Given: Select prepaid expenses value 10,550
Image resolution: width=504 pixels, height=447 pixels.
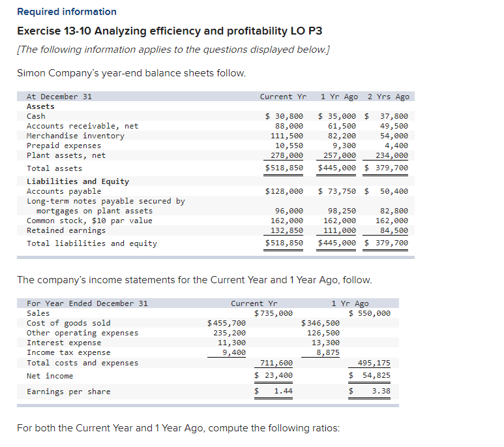Looking at the screenshot, I should click(289, 146).
